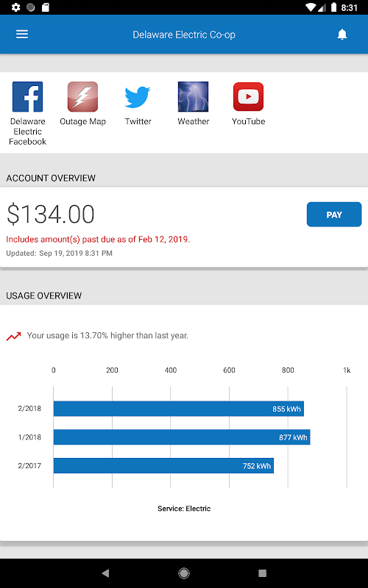This screenshot has height=588, width=368.
Task: Tap the Android recent apps square
Action: pos(262,573)
